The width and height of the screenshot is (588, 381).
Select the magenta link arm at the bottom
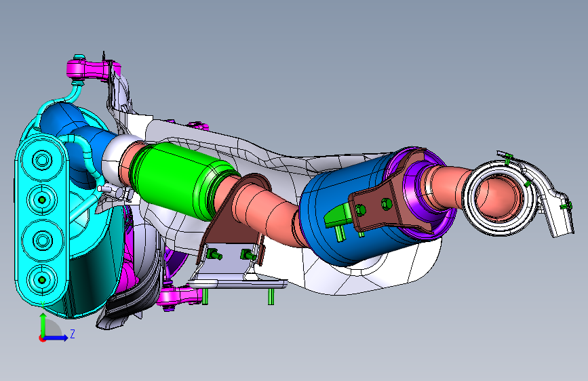(x=179, y=296)
